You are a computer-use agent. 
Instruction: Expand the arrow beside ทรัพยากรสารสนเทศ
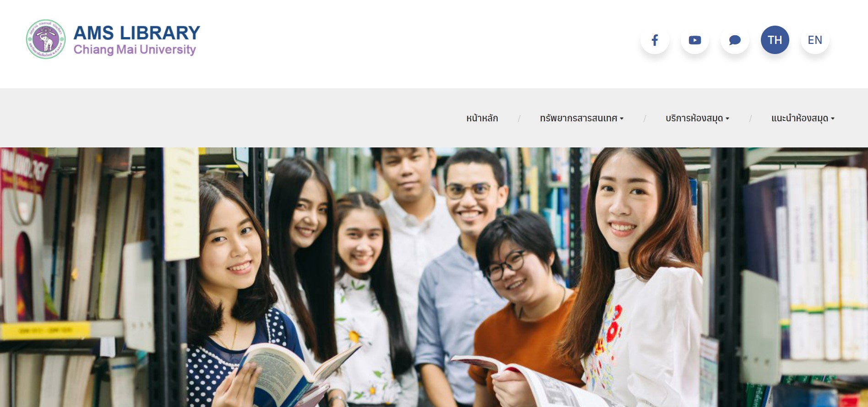pyautogui.click(x=622, y=119)
